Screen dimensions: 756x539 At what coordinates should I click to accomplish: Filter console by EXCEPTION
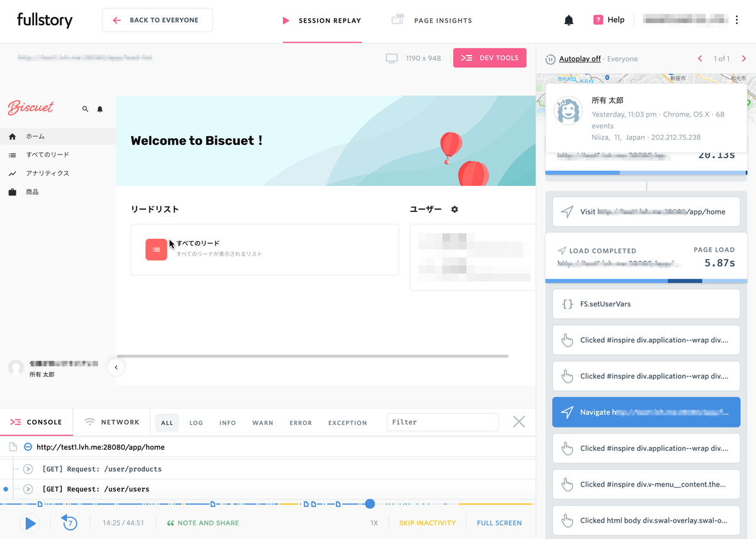click(347, 423)
